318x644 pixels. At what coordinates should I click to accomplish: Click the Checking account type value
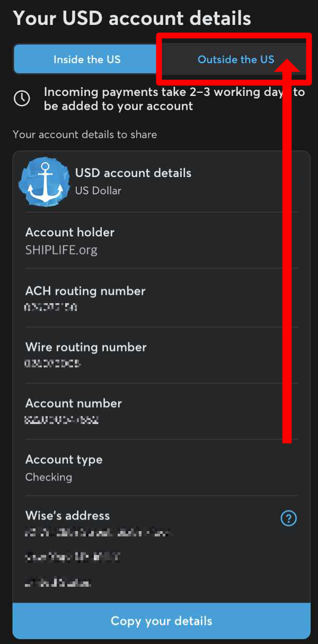pyautogui.click(x=49, y=477)
